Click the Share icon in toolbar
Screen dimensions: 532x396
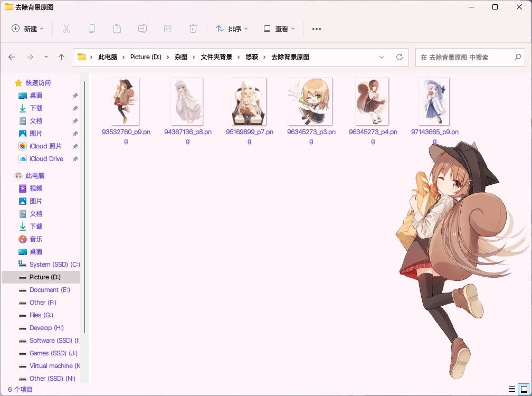tap(168, 29)
